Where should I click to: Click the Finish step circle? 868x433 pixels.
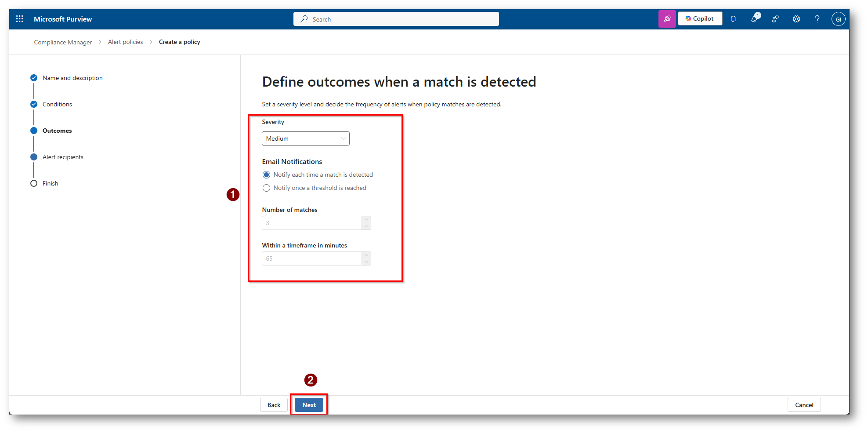pyautogui.click(x=34, y=183)
